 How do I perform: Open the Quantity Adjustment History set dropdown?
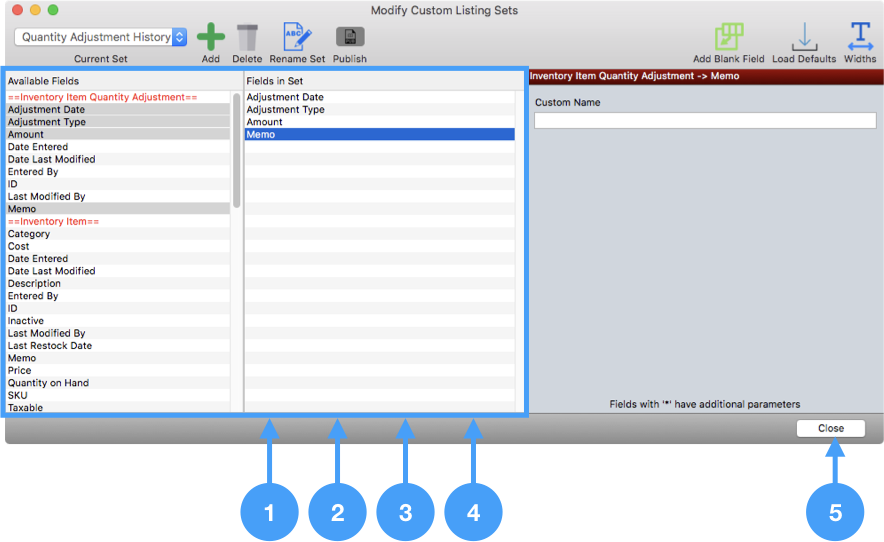tap(101, 37)
